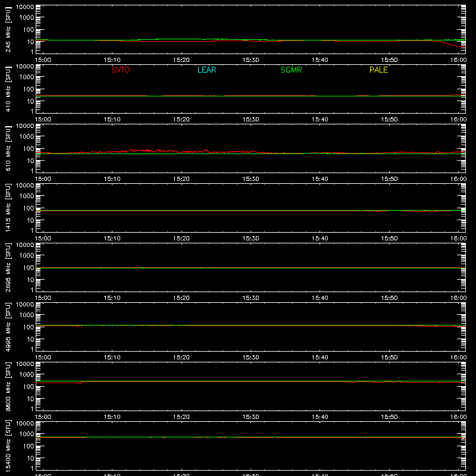Click the 100 tick on the 2695 MHz axis
Viewport: 476px width, 476px height.
(29, 268)
